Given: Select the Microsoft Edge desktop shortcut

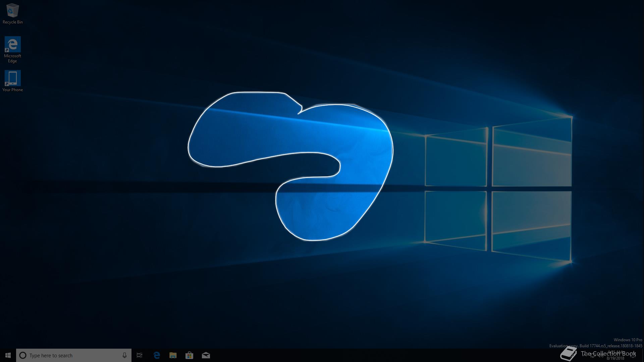Looking at the screenshot, I should tap(12, 50).
